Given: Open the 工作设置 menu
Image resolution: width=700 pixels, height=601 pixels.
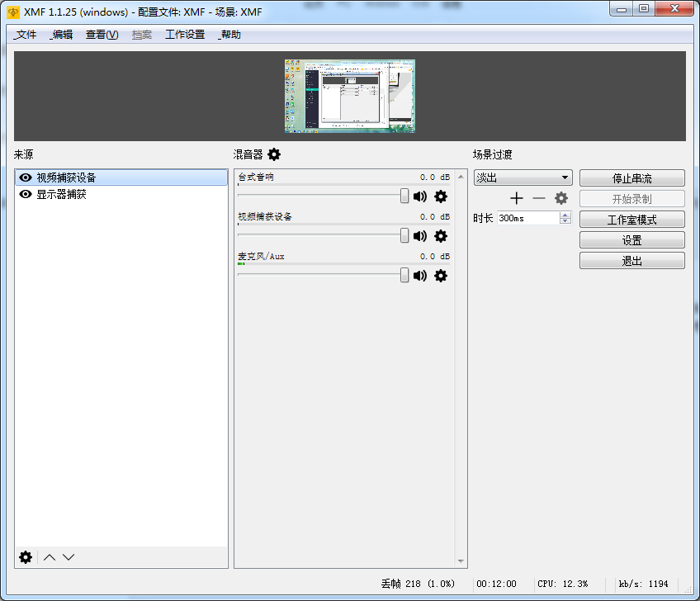Looking at the screenshot, I should point(187,35).
